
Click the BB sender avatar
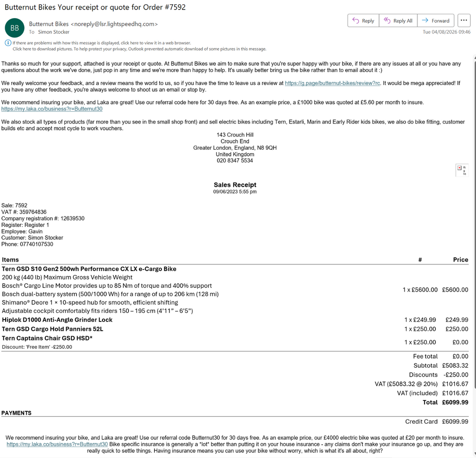tap(15, 28)
